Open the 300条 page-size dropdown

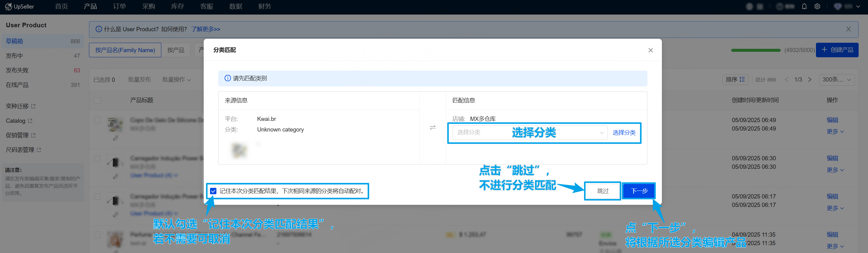pos(837,80)
